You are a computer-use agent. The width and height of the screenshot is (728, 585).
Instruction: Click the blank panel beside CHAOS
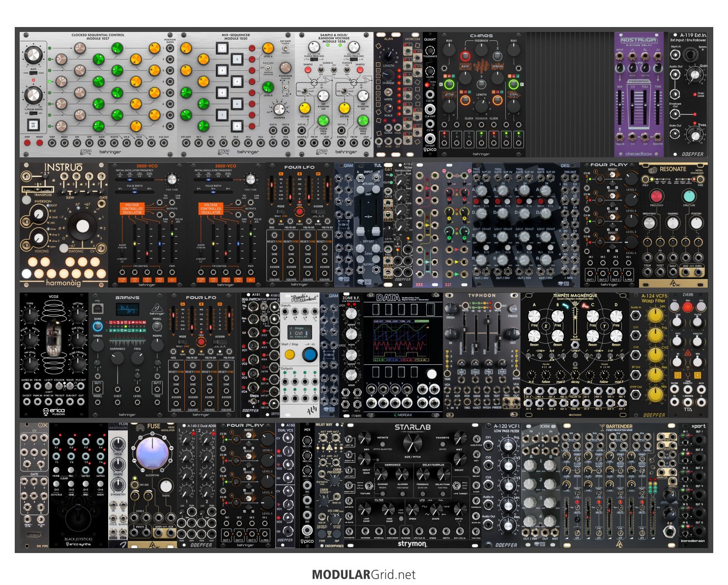tap(570, 94)
